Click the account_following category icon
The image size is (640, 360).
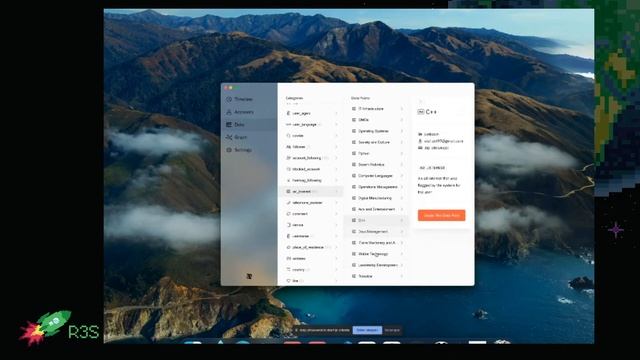click(x=288, y=158)
